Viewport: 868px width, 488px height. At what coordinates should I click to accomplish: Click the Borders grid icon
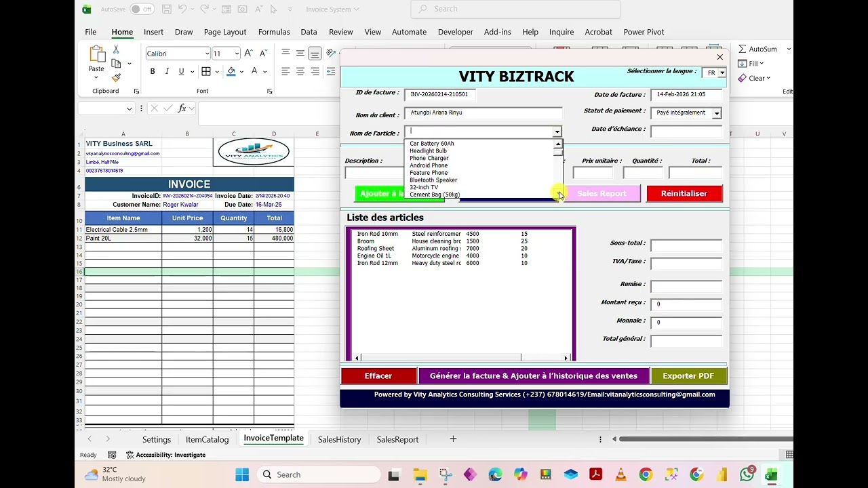pyautogui.click(x=206, y=71)
